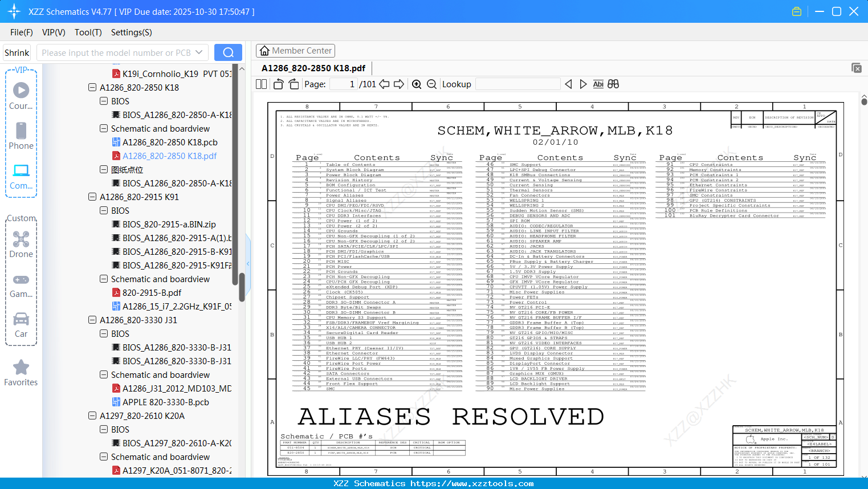Open A1286_15_i7_2.2GHz_K91F PDF file

click(x=172, y=307)
